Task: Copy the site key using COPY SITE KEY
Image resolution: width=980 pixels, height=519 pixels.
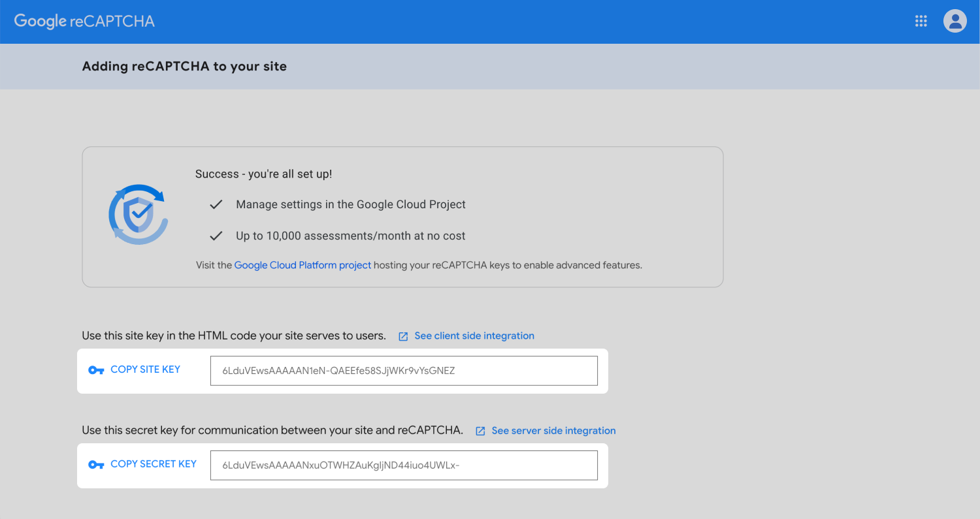Action: [x=145, y=370]
